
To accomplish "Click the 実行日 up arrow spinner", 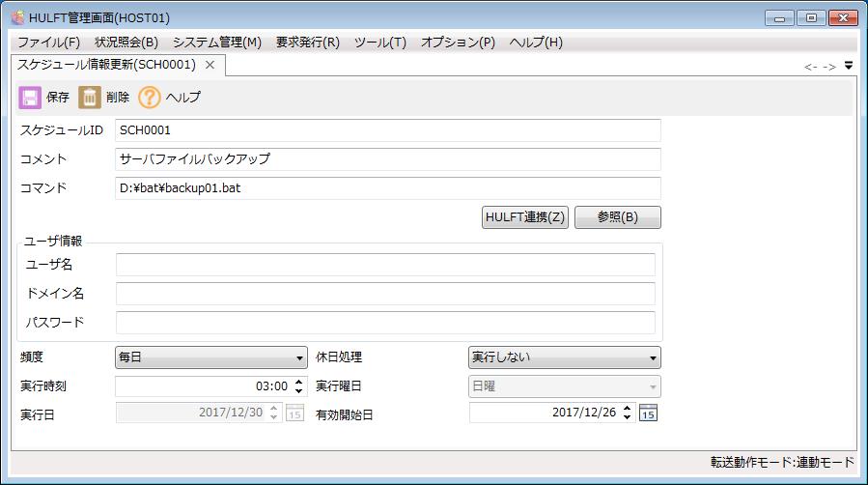I will [273, 408].
